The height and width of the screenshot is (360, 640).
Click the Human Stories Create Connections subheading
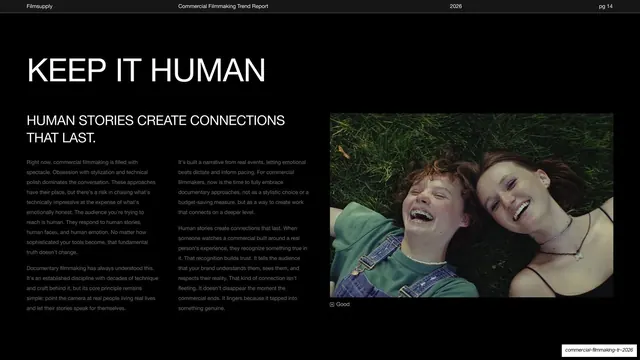click(156, 129)
